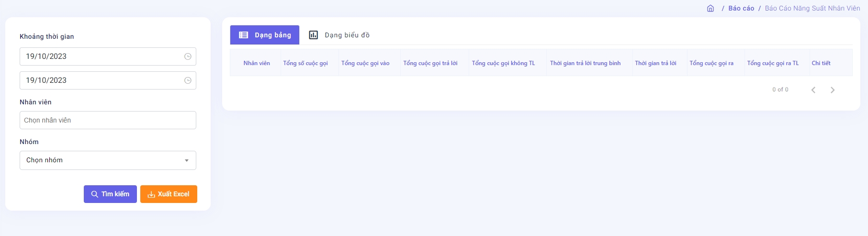
Task: Open the Chọn nhân viên selector
Action: (108, 120)
